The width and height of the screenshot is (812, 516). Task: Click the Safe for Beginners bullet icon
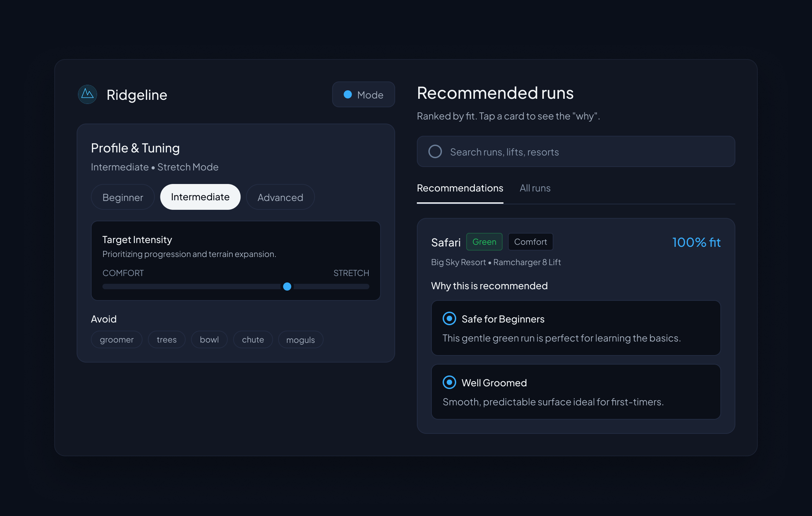[x=449, y=318]
